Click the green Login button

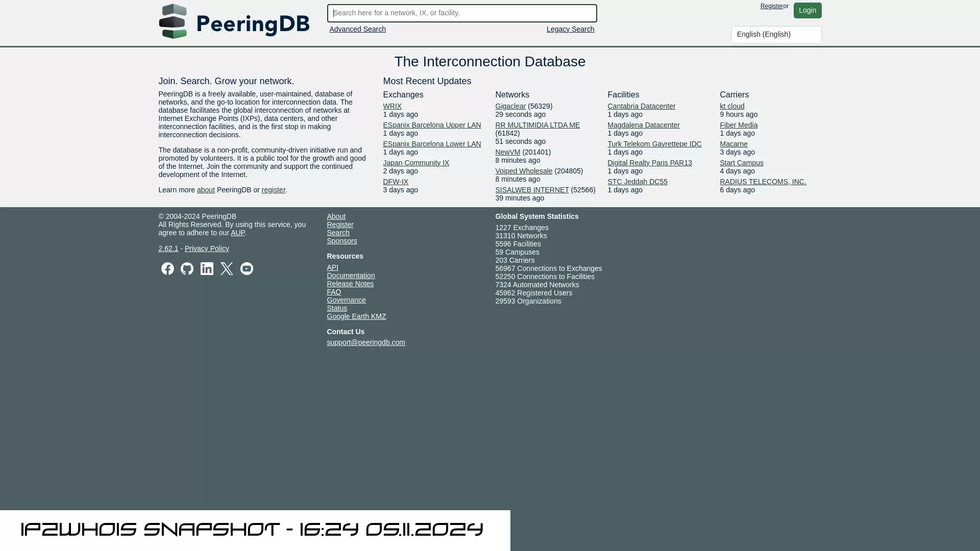807,10
